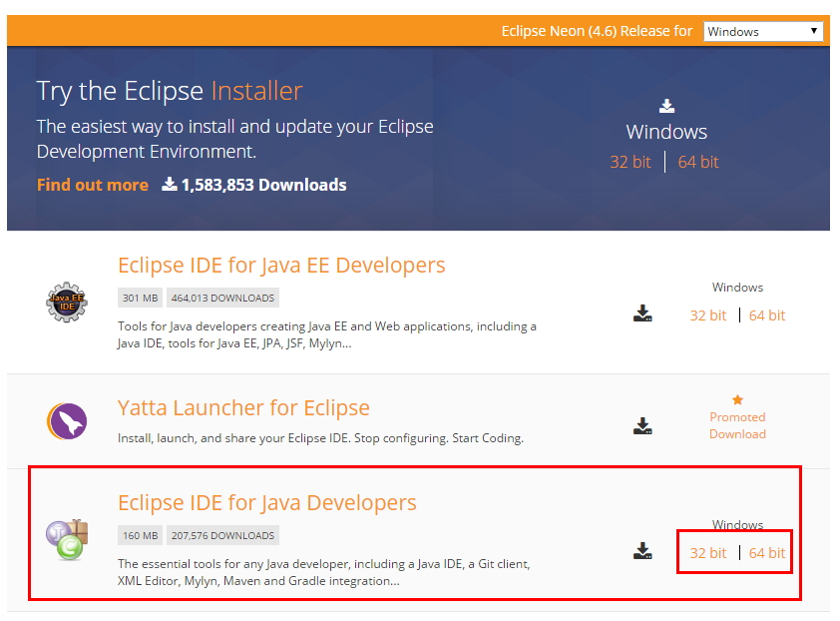
Task: Click the Java EE IDE gear logo
Action: [67, 302]
